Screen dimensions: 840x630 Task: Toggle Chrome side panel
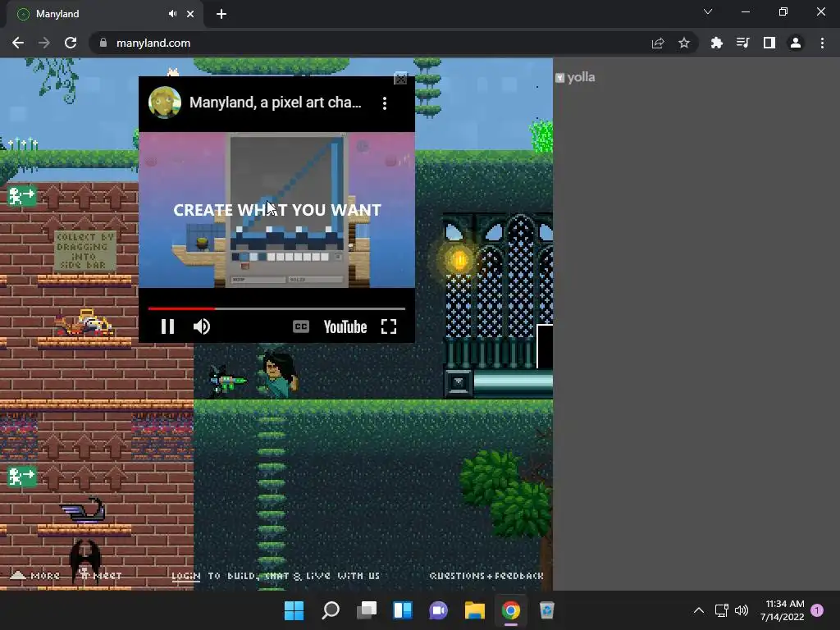tap(769, 43)
